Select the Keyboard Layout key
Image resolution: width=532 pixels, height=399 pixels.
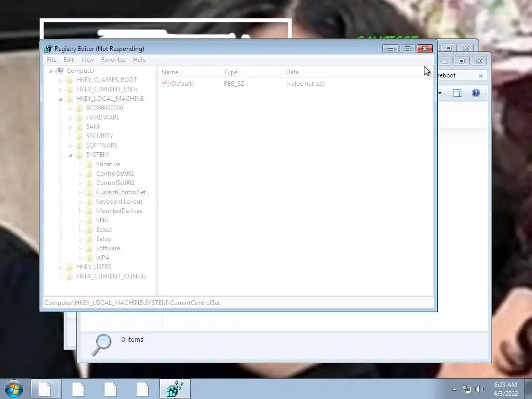(119, 202)
